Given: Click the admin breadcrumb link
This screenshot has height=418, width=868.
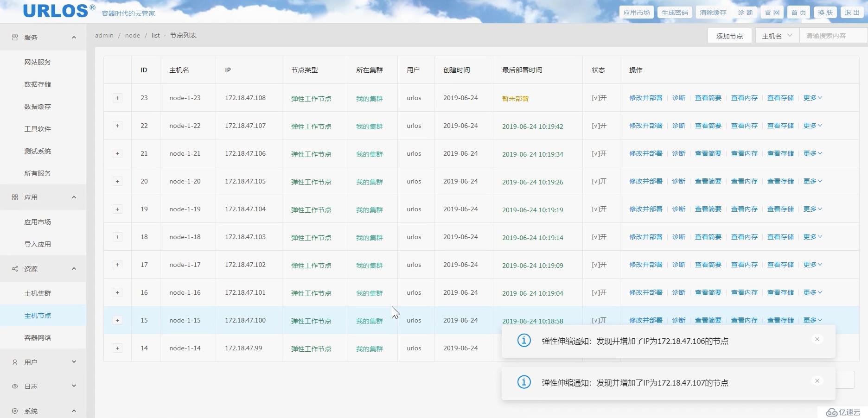Looking at the screenshot, I should click(104, 35).
